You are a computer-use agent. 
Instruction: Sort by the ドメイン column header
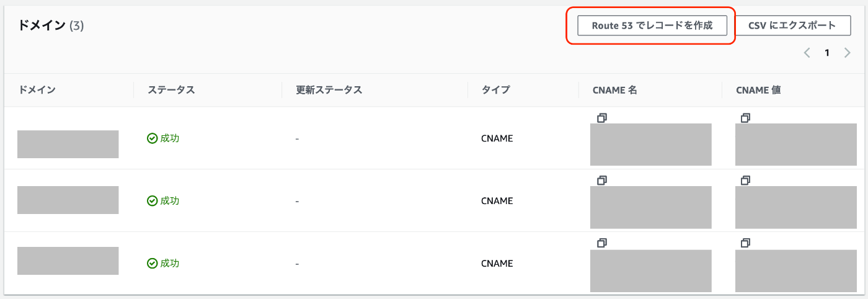click(37, 90)
